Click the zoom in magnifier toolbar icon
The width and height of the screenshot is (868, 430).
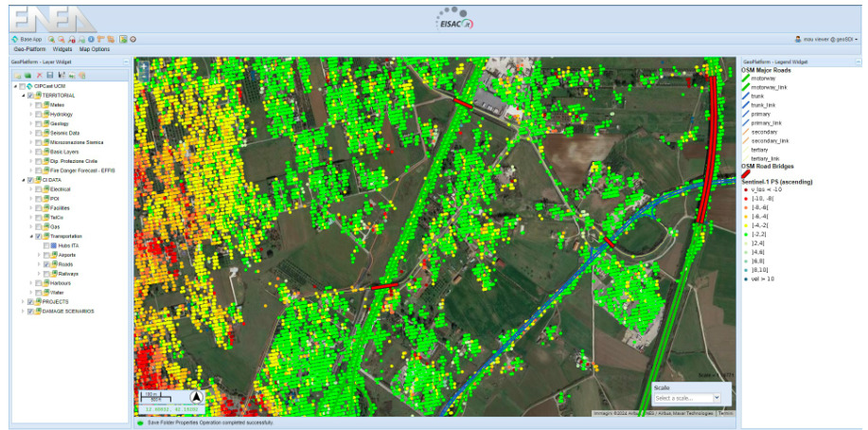click(53, 39)
